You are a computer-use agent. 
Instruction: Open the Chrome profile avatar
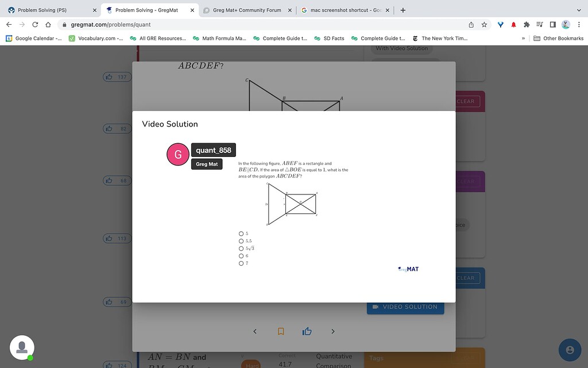click(x=566, y=24)
